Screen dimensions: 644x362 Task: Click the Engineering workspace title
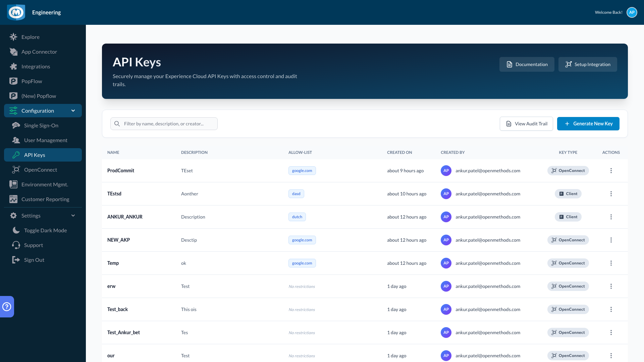coord(46,12)
